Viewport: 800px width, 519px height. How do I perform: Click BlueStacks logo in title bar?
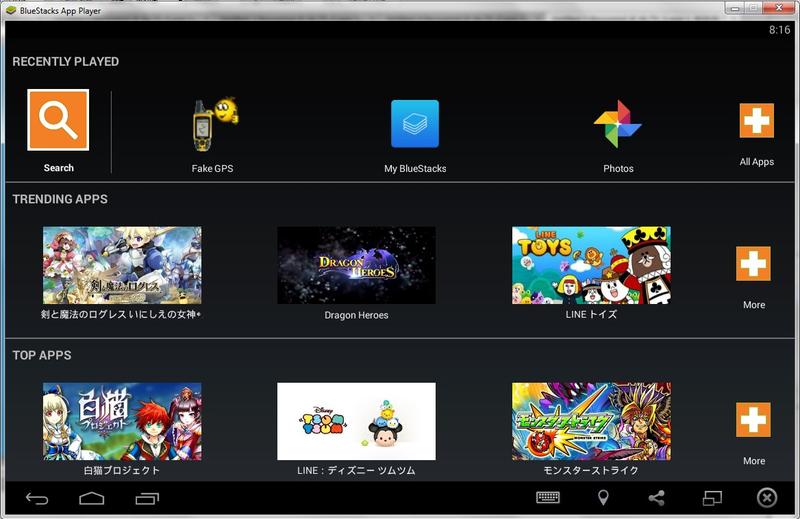(11, 10)
